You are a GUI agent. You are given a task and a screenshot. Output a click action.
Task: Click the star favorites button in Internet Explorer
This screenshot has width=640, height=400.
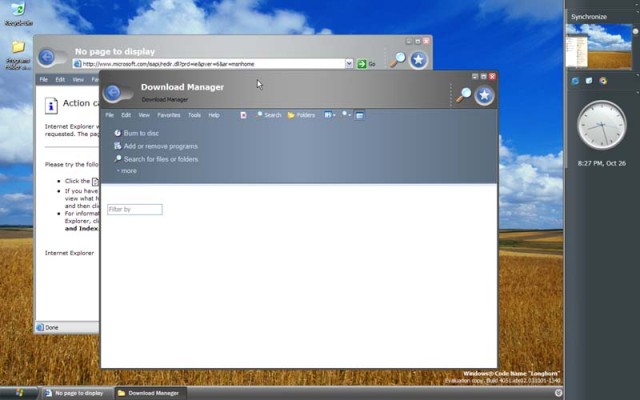[x=418, y=60]
